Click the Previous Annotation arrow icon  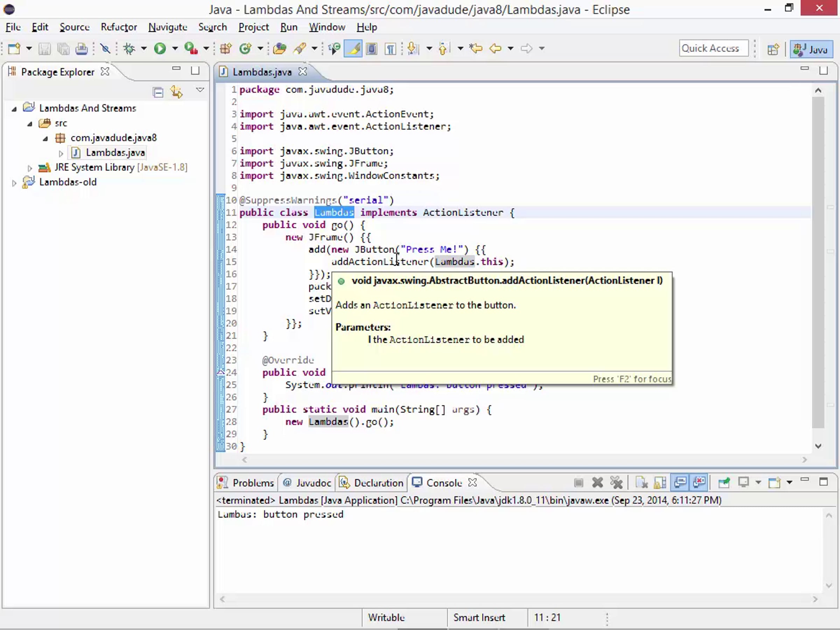coord(443,49)
